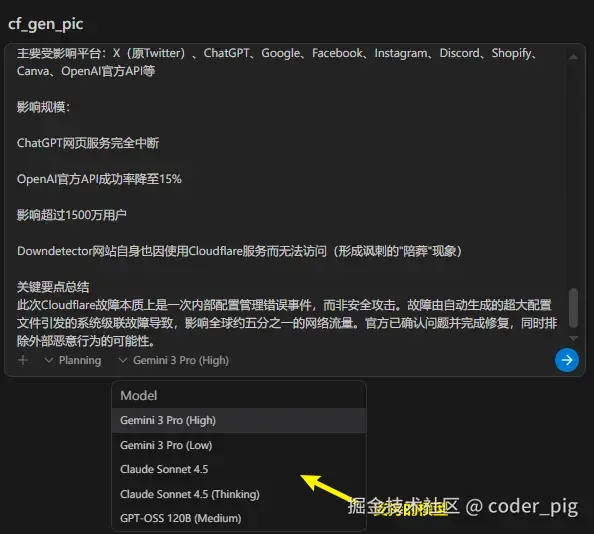594x534 pixels.
Task: Click the line '影响超过1500万用户'
Action: [72, 215]
